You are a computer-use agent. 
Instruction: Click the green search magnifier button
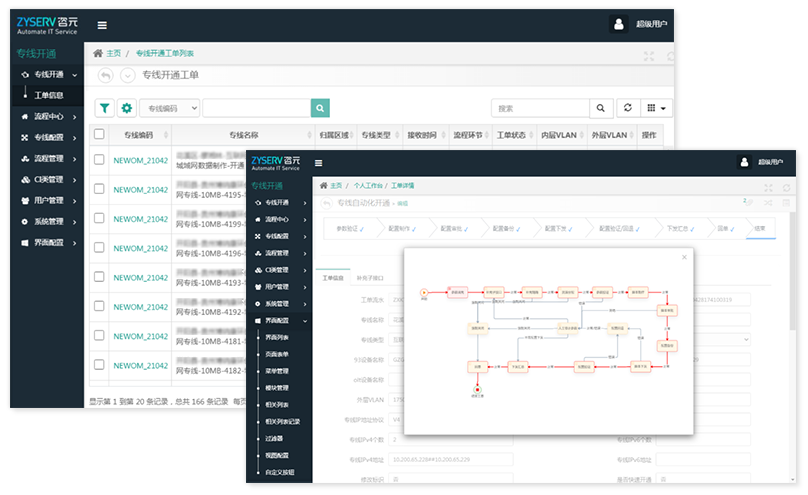pos(320,108)
